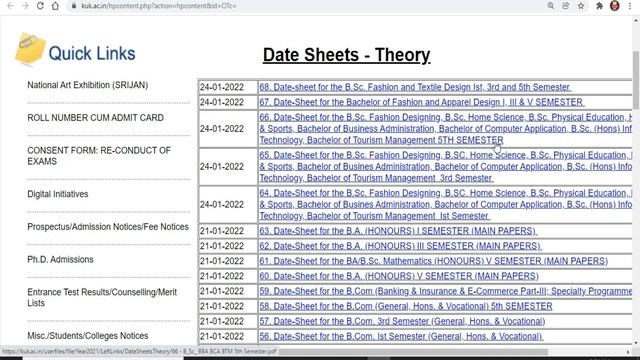This screenshot has height=360, width=640.
Task: Click date 21-01-2022 in row 63
Action: [x=222, y=231]
